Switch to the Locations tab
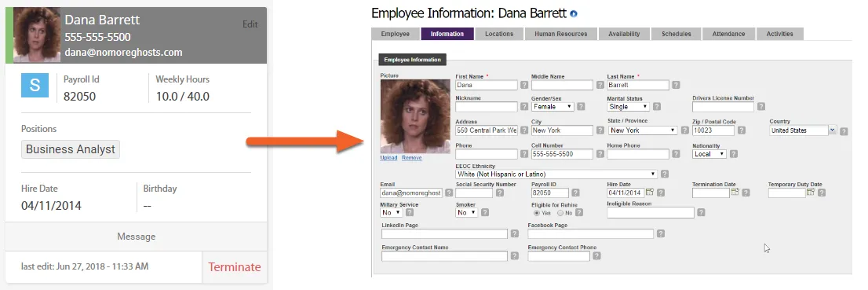This screenshot has height=290, width=868. (499, 34)
